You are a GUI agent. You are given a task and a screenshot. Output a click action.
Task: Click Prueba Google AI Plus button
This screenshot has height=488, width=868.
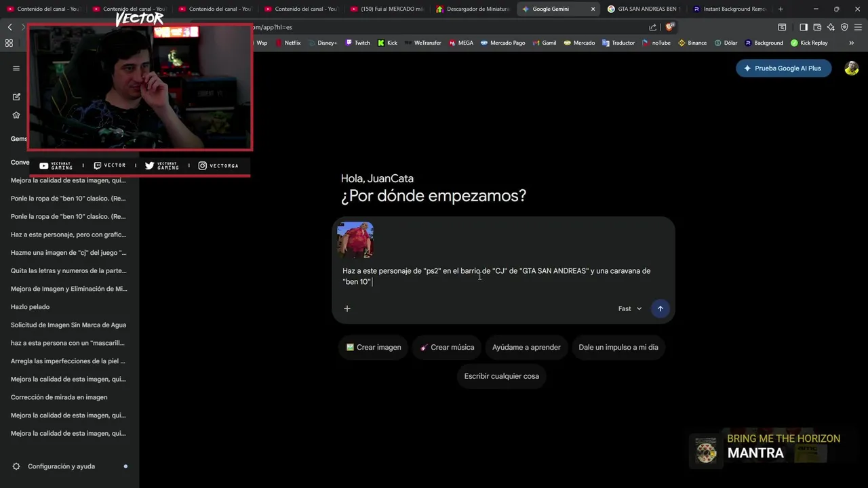783,68
